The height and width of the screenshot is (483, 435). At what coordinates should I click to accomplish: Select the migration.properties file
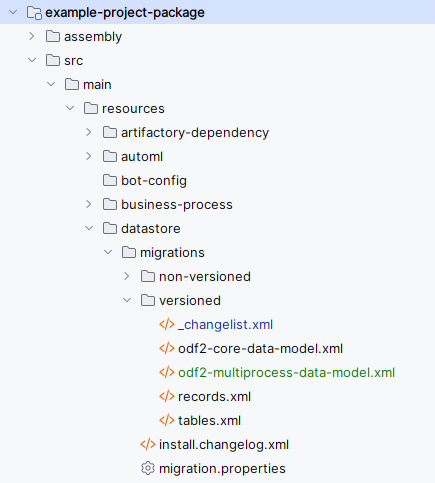point(222,469)
